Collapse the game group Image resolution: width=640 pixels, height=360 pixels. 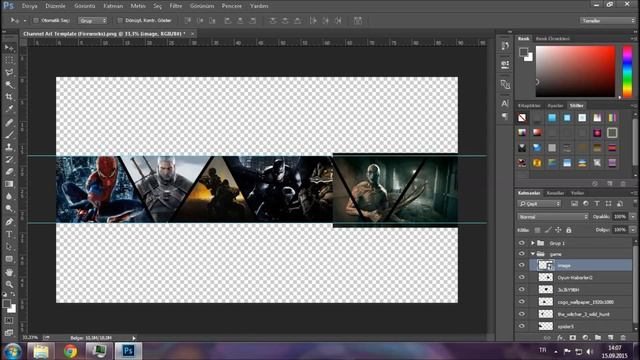click(x=533, y=254)
